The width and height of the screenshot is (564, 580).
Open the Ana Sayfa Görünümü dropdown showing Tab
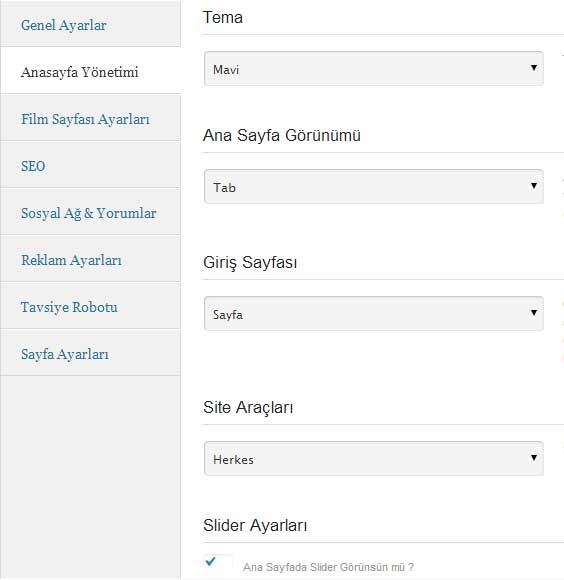pyautogui.click(x=374, y=187)
